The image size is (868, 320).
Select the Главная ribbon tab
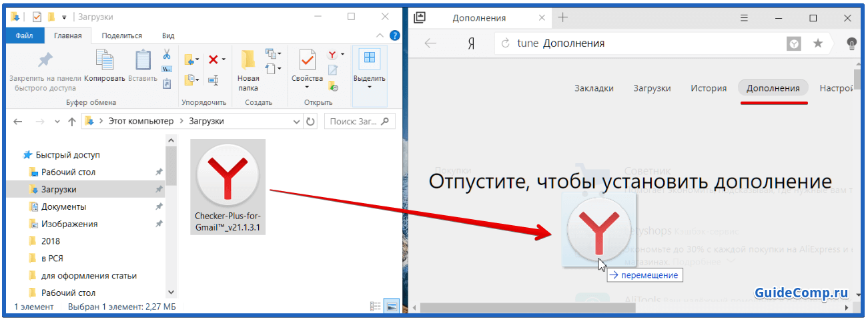click(x=67, y=35)
